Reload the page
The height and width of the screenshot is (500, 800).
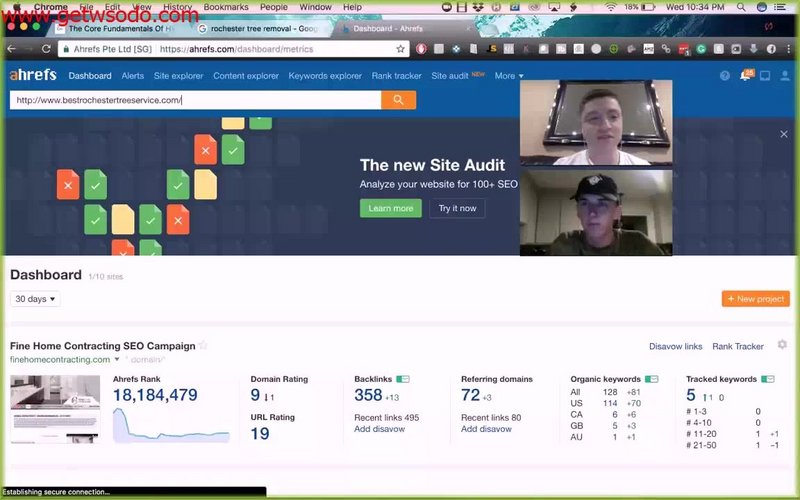46,49
